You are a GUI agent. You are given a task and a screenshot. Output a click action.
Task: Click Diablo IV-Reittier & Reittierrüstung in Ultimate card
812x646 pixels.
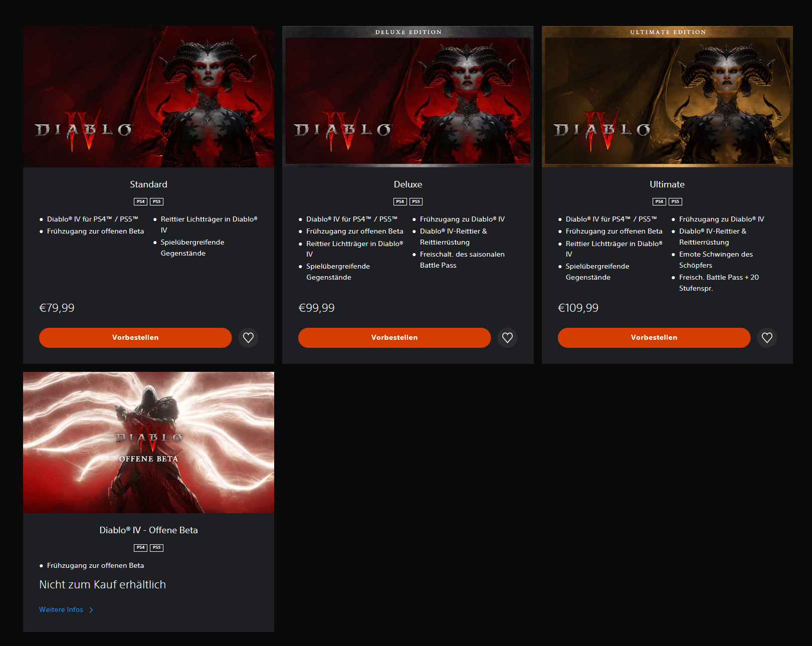[713, 237]
